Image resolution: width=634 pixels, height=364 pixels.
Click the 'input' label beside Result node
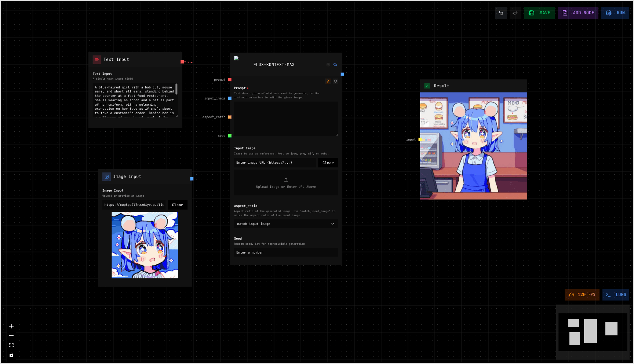(x=411, y=139)
